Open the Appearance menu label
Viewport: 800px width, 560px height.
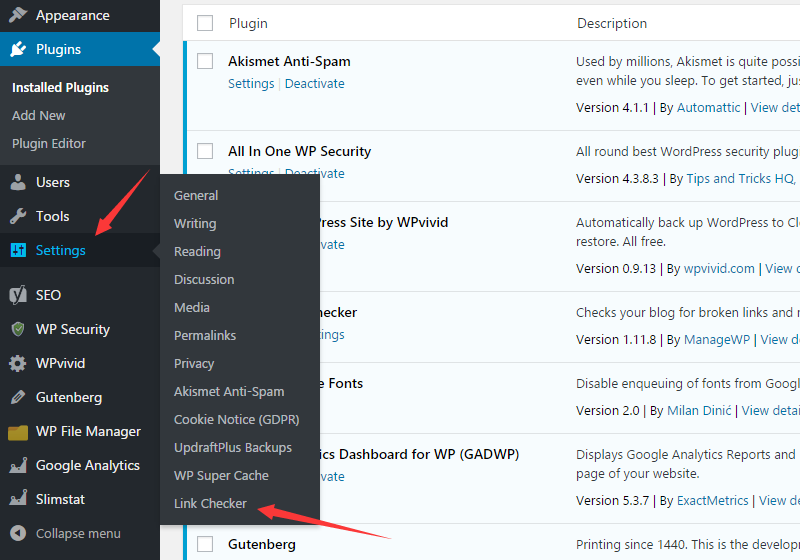[73, 15]
